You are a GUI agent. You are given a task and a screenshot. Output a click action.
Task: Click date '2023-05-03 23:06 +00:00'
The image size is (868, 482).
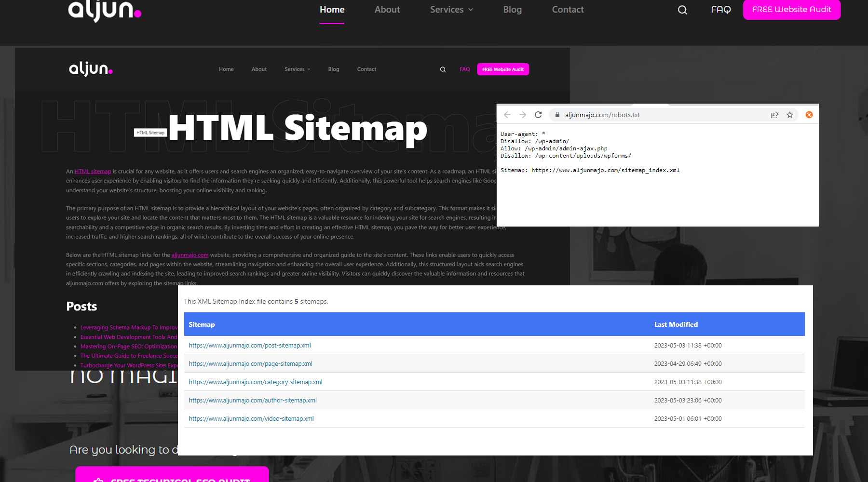[x=688, y=401]
